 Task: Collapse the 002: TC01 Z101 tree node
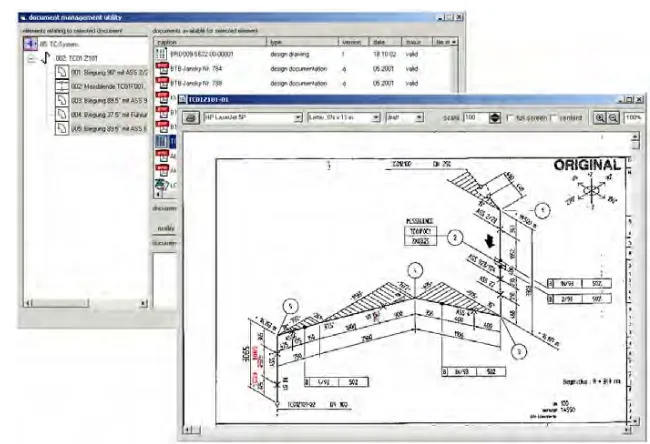pyautogui.click(x=31, y=58)
